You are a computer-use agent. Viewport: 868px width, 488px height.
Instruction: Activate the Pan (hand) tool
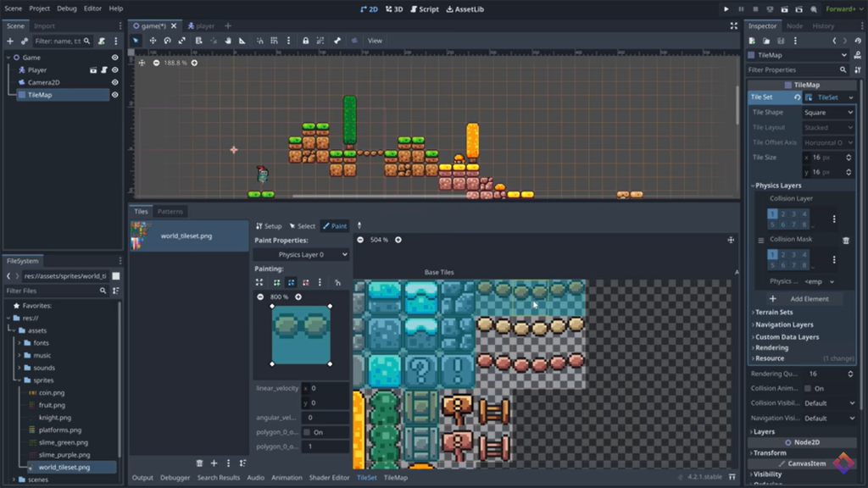pos(227,41)
